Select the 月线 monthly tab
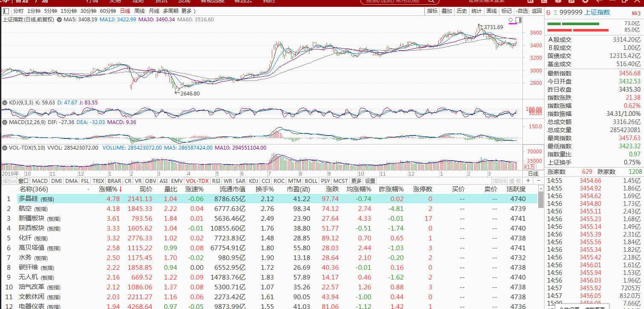The height and width of the screenshot is (309, 644). point(154,11)
